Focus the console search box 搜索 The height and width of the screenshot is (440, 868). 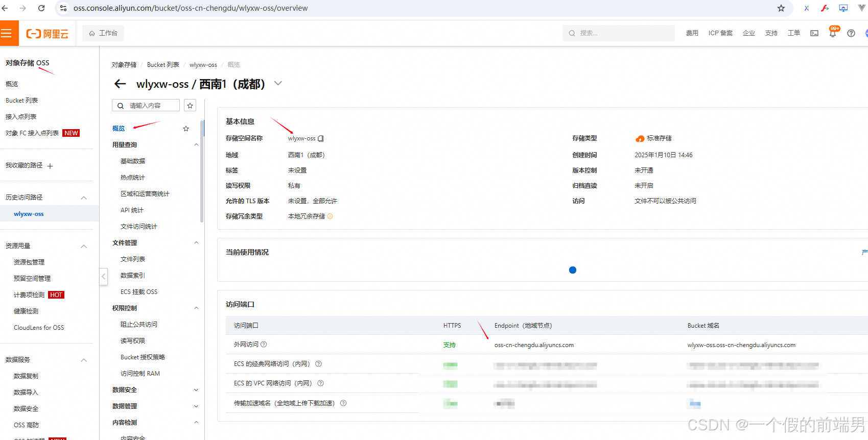coord(619,33)
